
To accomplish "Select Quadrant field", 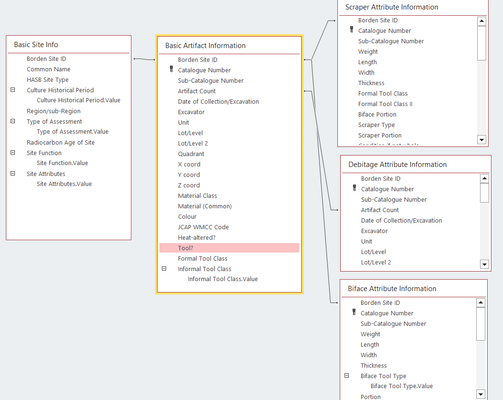I will pyautogui.click(x=191, y=154).
